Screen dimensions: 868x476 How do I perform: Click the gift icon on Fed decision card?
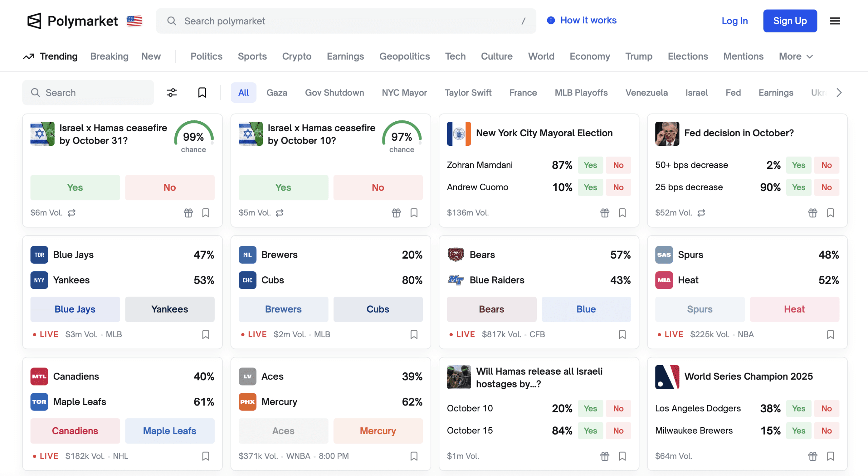coord(813,213)
